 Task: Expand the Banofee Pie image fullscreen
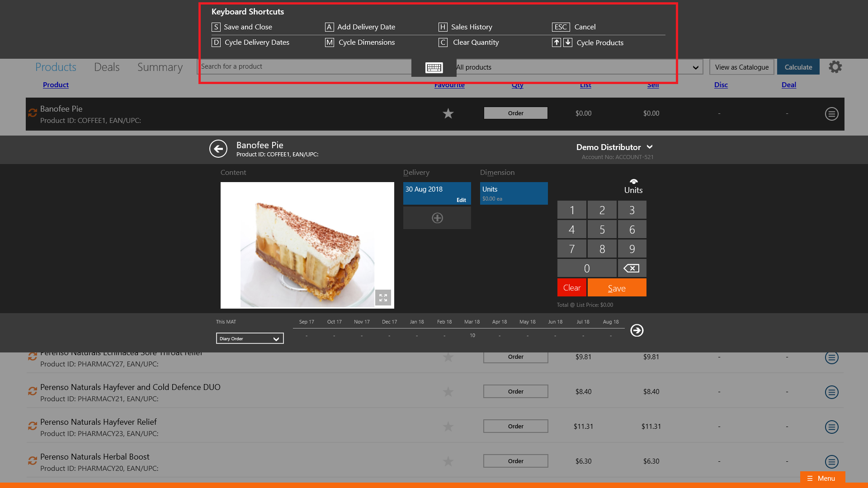click(x=383, y=297)
